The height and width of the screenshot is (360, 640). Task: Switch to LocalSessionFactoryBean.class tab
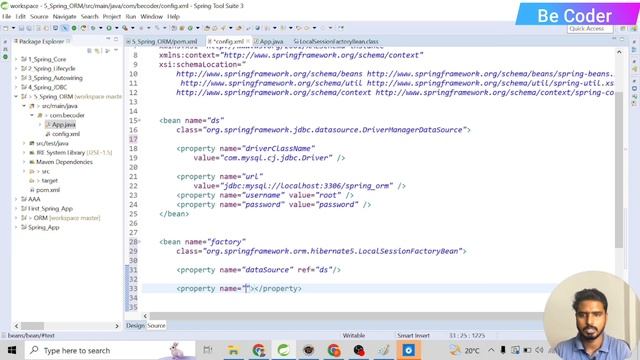(336, 42)
